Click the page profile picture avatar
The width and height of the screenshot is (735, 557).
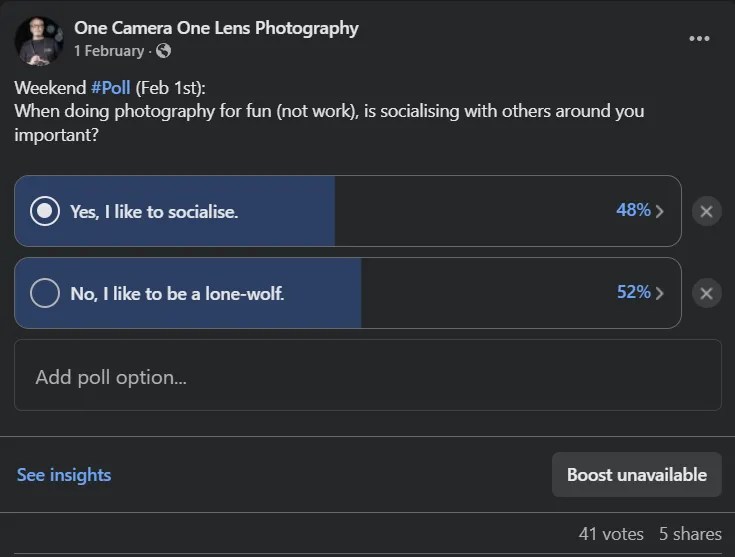tap(39, 39)
